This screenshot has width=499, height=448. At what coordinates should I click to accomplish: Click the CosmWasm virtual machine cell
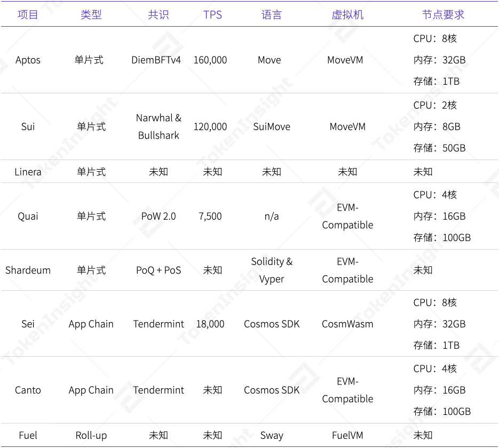click(x=347, y=324)
